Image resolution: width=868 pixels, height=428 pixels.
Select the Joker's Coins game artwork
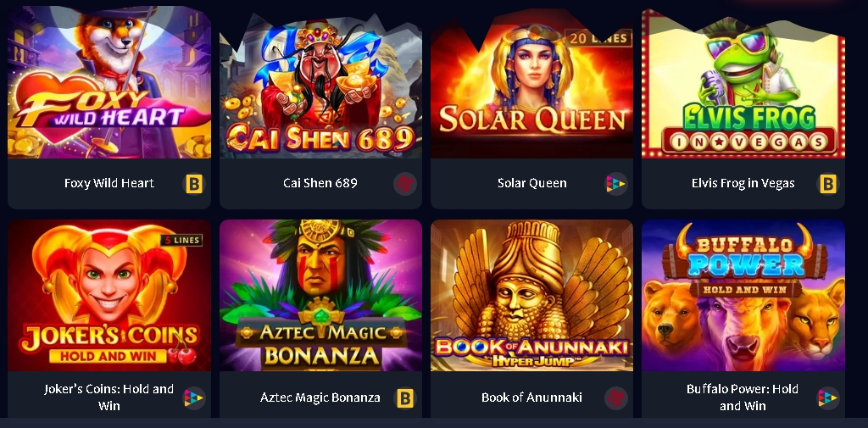pos(109,295)
